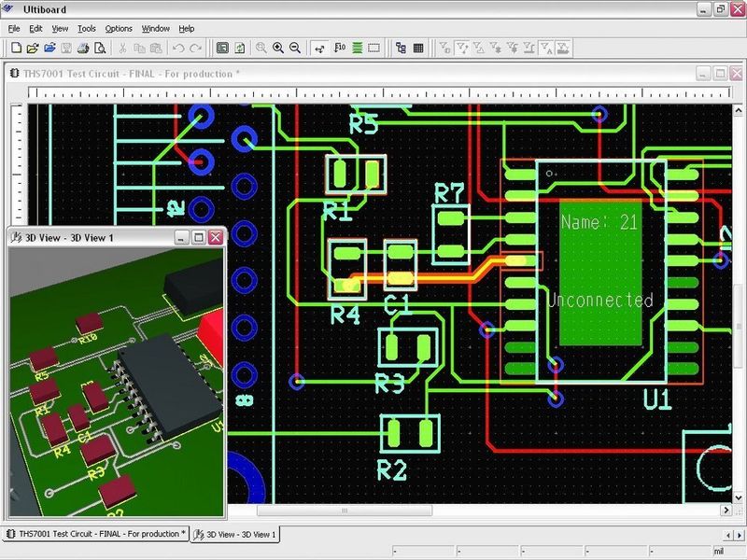Screen dimensions: 747x560
Task: Click the Save diskette icon
Action: (66, 48)
